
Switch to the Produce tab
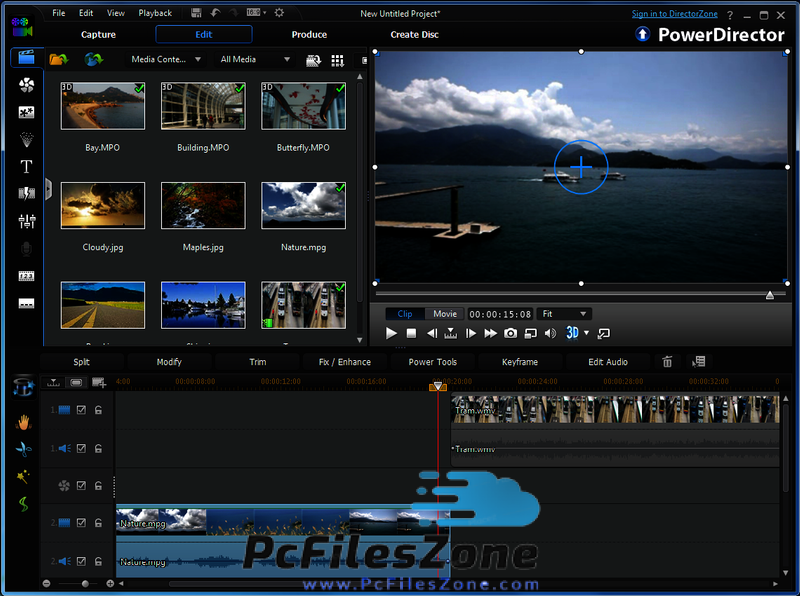coord(309,35)
